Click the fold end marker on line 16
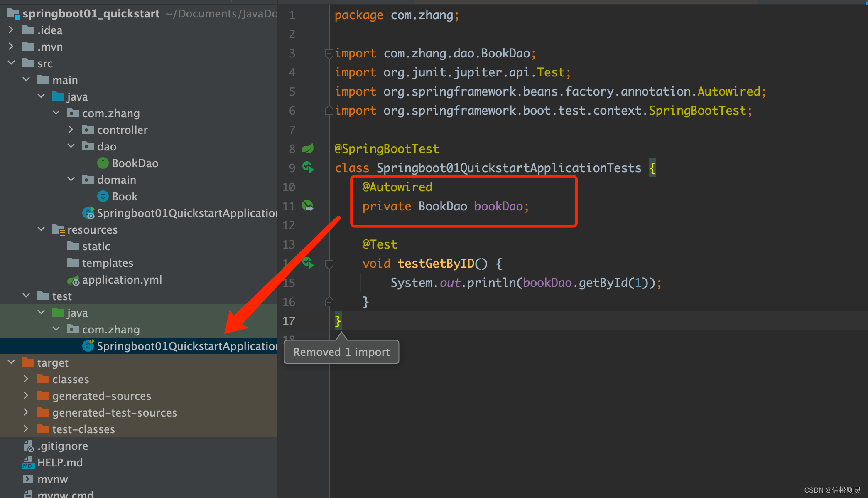 329,302
